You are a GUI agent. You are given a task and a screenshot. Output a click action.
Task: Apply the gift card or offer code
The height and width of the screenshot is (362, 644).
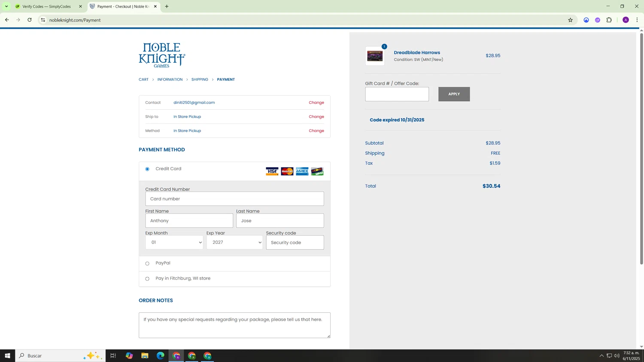(454, 94)
